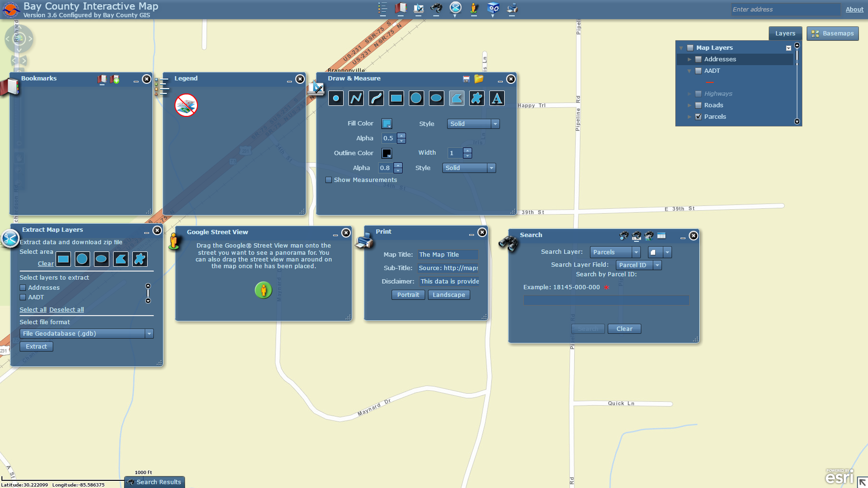
Task: Expand the Addresses layer in Map Layers
Action: [x=690, y=59]
